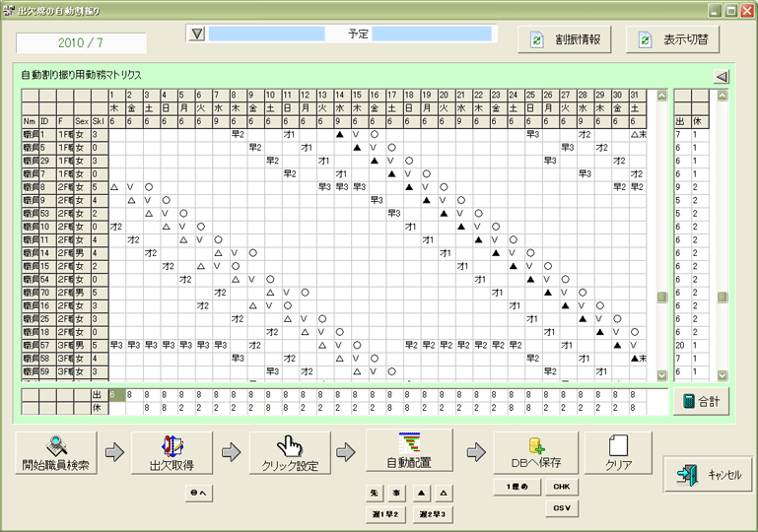Click the 先 button
The width and height of the screenshot is (758, 532).
point(374,493)
